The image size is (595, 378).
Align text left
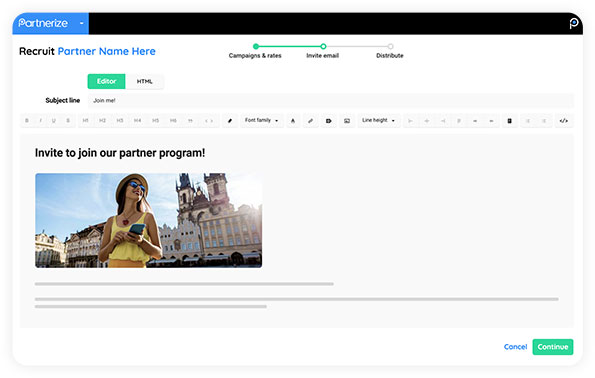click(x=410, y=121)
